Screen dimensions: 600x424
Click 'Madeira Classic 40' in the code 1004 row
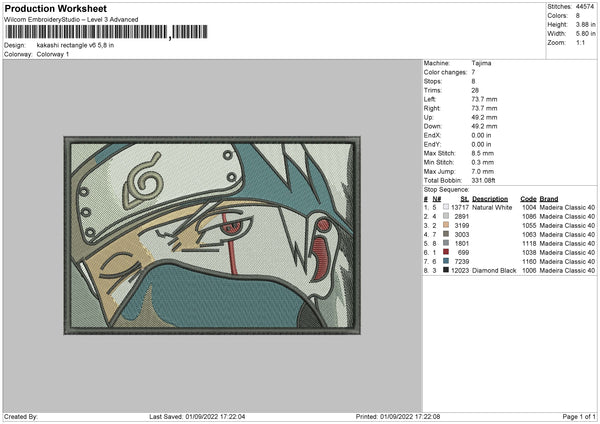(567, 207)
